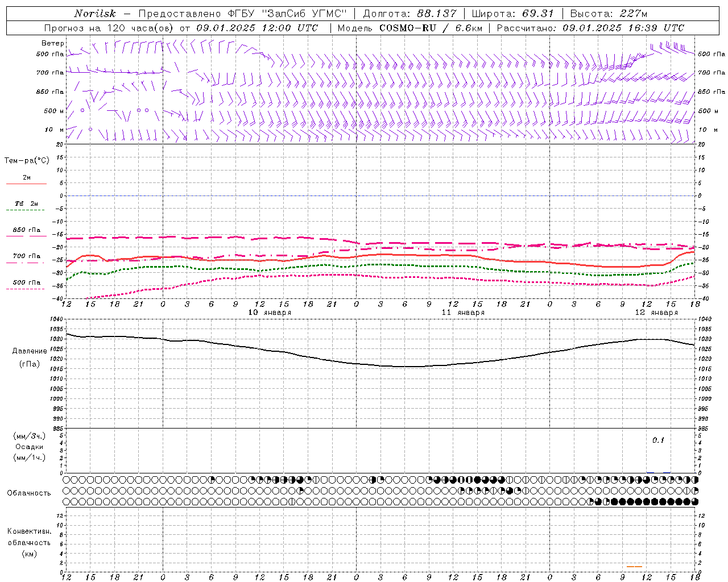Click the '11 января' date label

click(463, 313)
